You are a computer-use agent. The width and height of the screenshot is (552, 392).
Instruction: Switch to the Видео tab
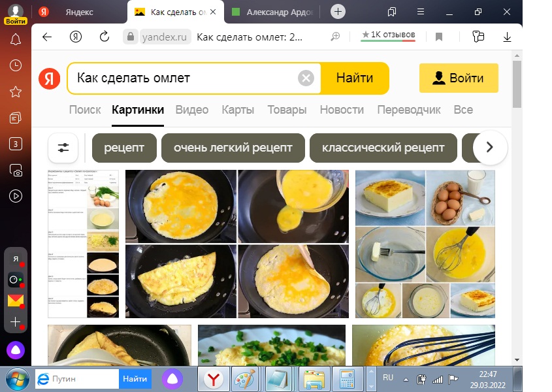192,110
